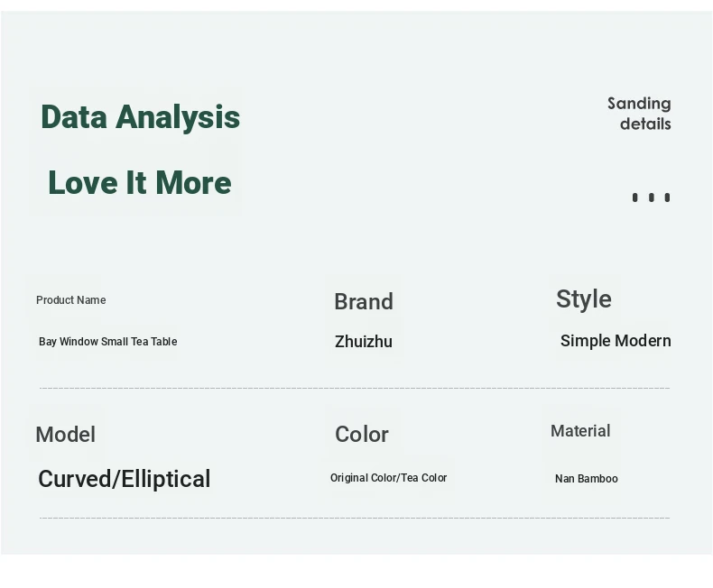Select the Material label
The height and width of the screenshot is (588, 713).
click(x=580, y=431)
